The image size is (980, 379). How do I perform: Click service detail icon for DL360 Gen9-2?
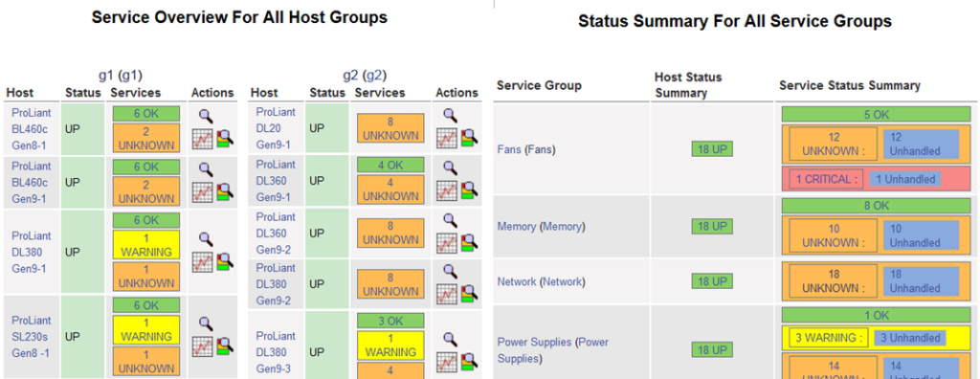click(x=469, y=241)
